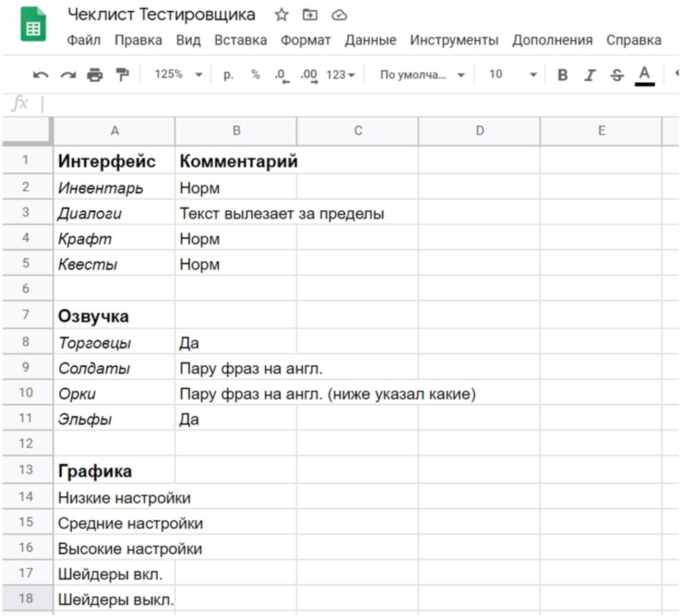Select column D header

click(479, 130)
